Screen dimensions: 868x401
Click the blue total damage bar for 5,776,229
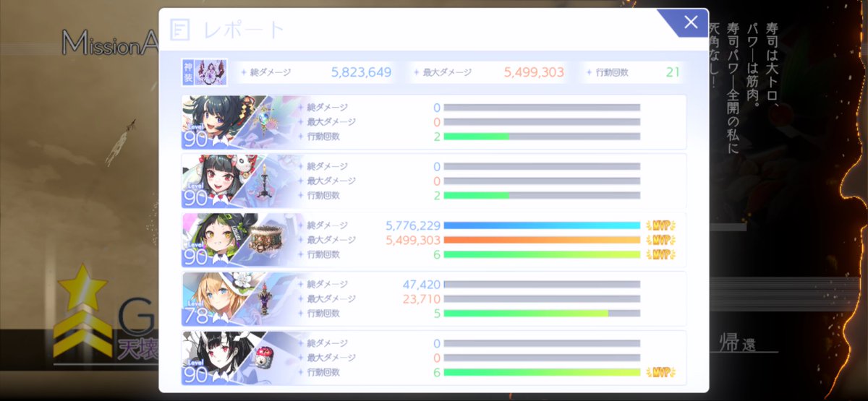(x=542, y=225)
